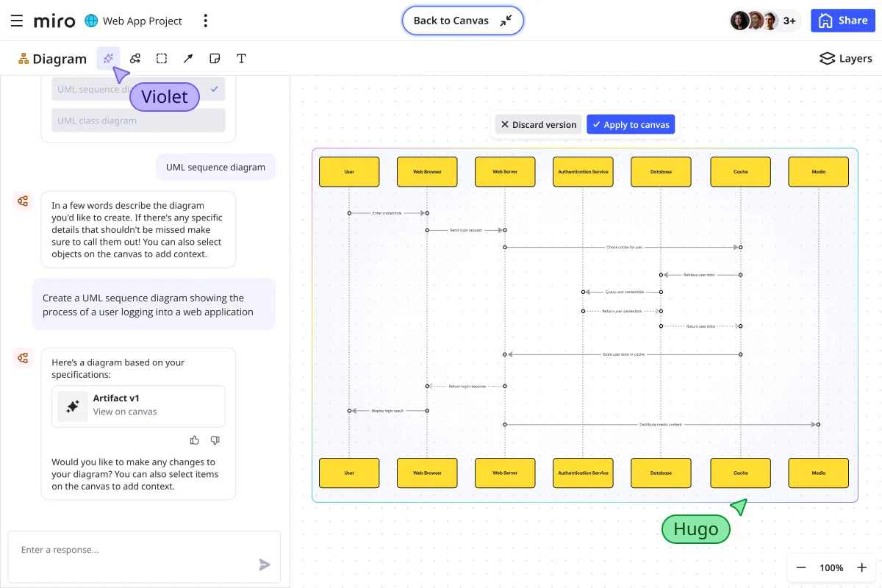Select the arrow connector tool
Screen dimensions: 882x588
188,59
